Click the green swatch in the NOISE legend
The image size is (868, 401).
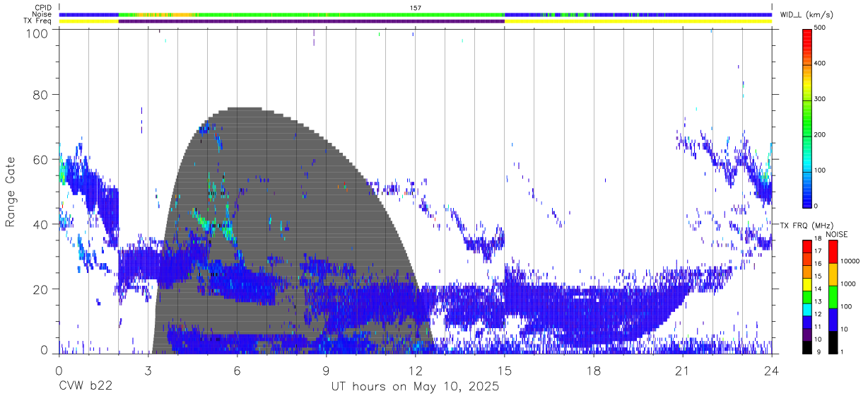pyautogui.click(x=833, y=297)
